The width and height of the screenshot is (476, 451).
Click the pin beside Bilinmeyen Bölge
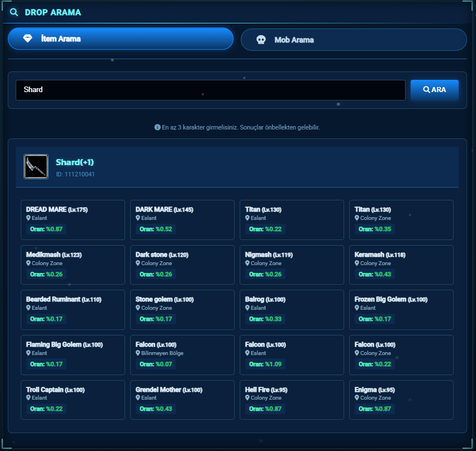[x=138, y=353]
